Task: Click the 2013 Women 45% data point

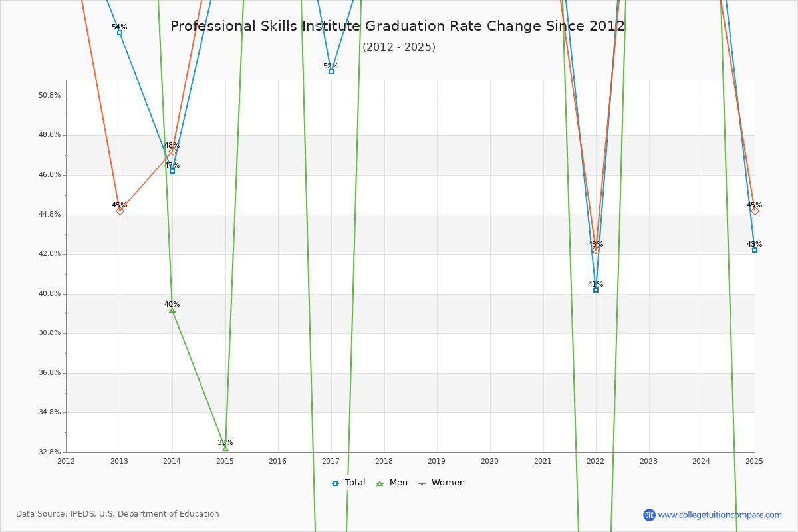Action: [x=120, y=211]
